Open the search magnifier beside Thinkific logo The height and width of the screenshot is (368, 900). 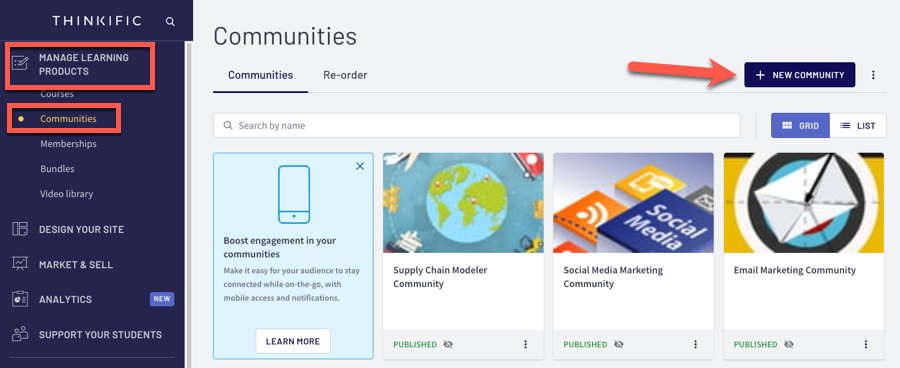170,21
